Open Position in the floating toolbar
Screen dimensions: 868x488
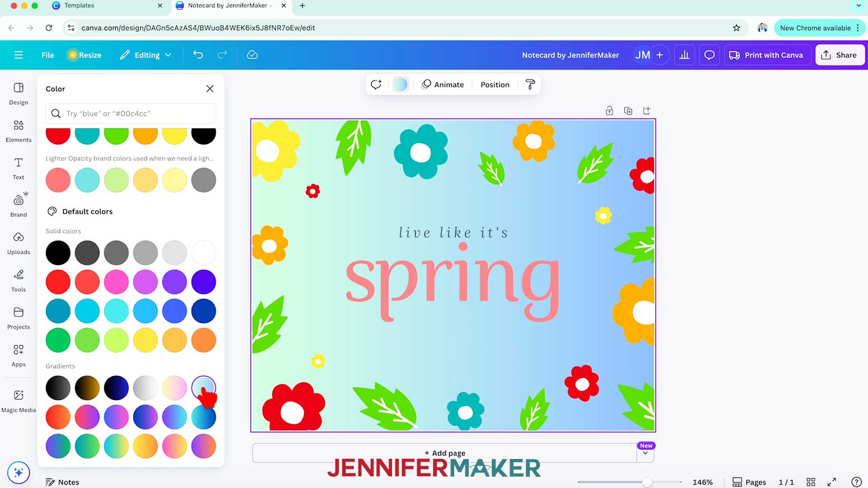495,85
